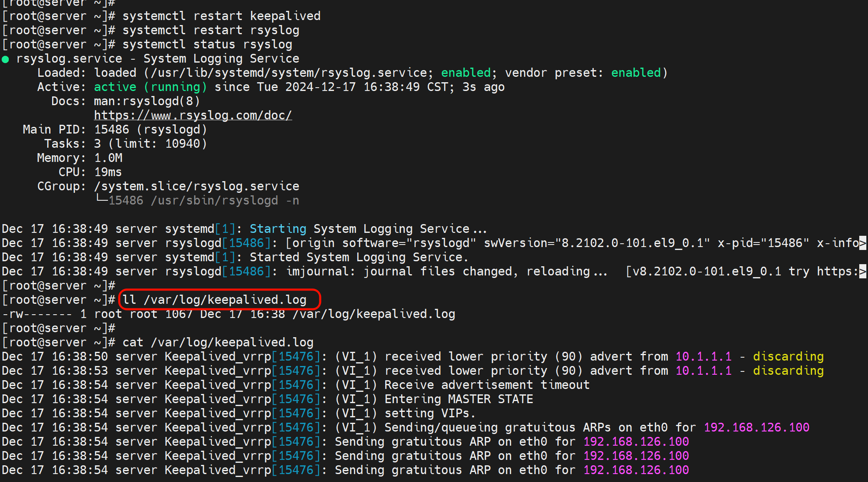Click the 'systemctl restart keepalived' command text

click(221, 16)
